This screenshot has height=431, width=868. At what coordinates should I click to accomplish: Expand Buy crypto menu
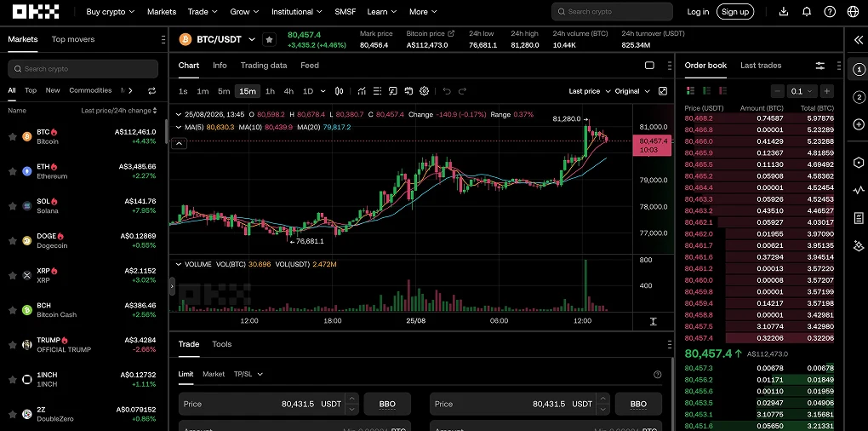(110, 12)
